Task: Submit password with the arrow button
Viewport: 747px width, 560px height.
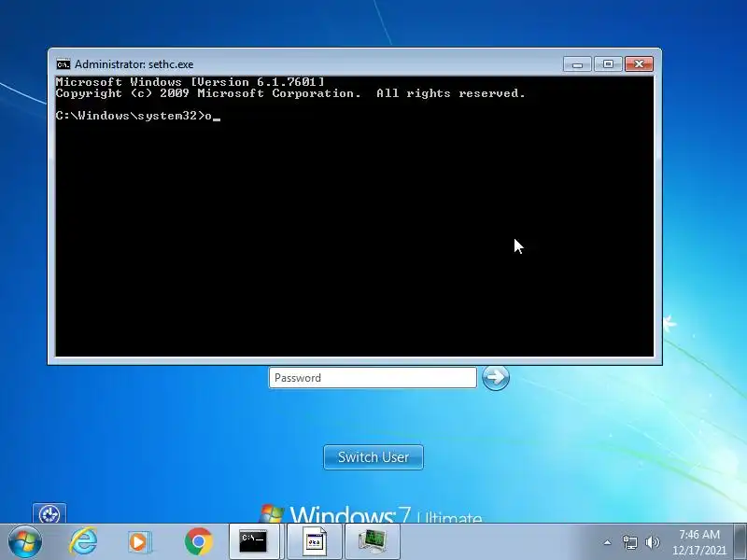Action: pyautogui.click(x=496, y=378)
